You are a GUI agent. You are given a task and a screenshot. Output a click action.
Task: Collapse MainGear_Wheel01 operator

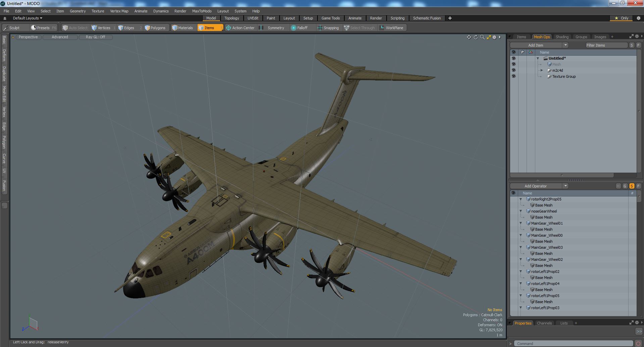(521, 223)
